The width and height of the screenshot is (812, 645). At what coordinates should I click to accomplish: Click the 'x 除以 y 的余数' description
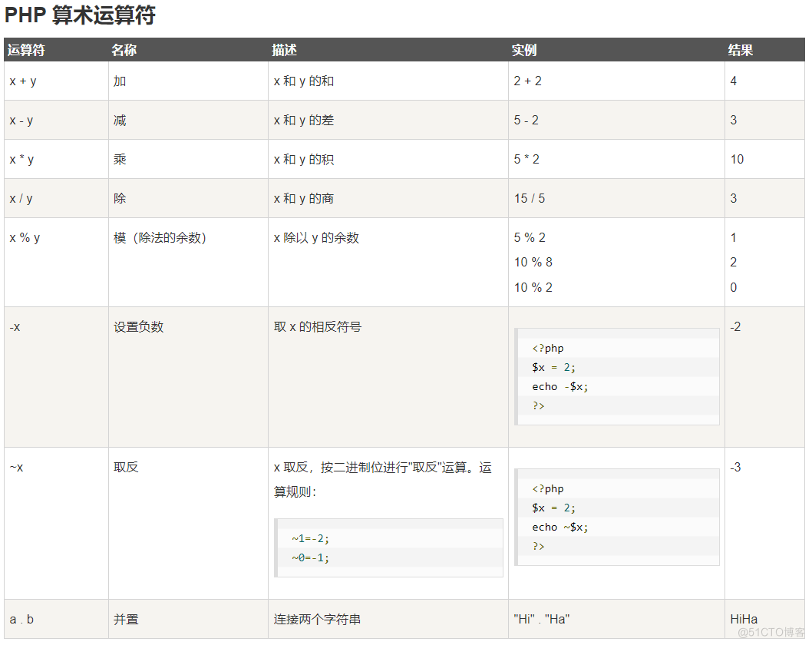tap(316, 238)
